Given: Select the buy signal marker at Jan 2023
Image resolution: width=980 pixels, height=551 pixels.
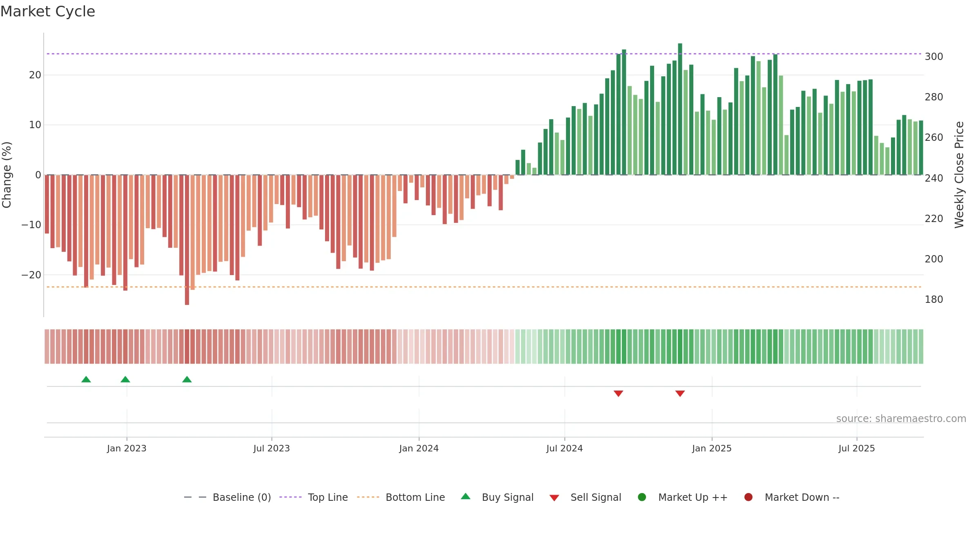Looking at the screenshot, I should [x=125, y=379].
